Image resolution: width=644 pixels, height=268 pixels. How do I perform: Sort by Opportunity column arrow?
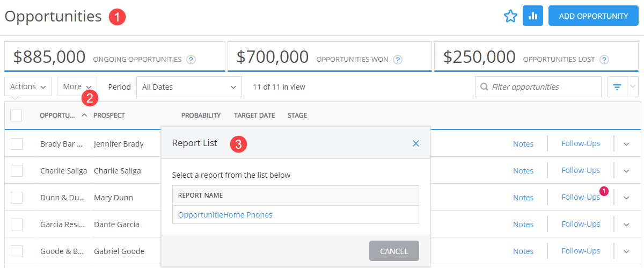point(84,115)
